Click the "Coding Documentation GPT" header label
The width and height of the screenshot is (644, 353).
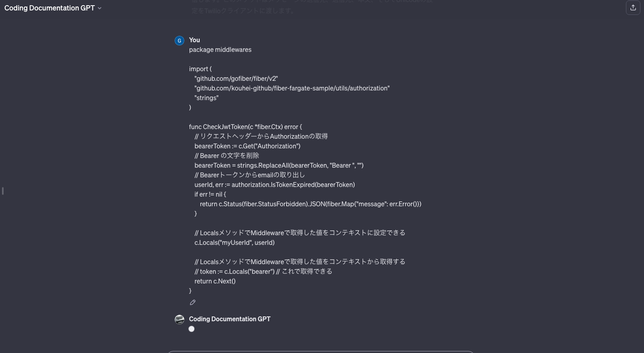[x=49, y=8]
